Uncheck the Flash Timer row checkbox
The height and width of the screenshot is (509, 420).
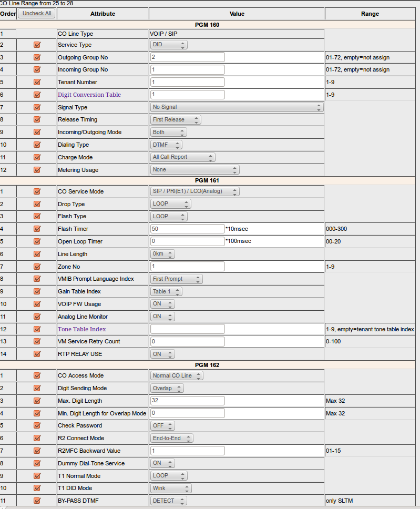coord(37,229)
